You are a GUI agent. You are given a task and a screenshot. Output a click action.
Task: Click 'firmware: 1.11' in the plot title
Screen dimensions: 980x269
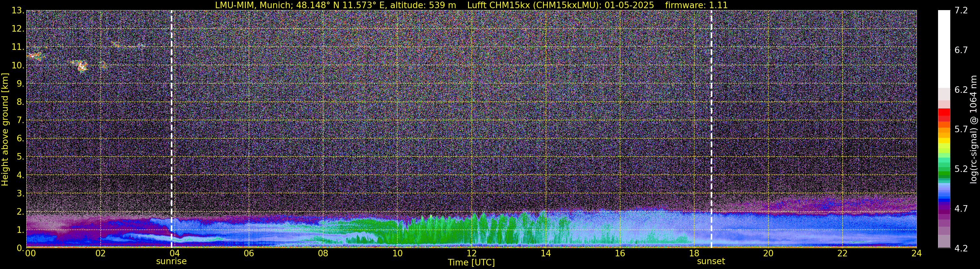coord(696,5)
